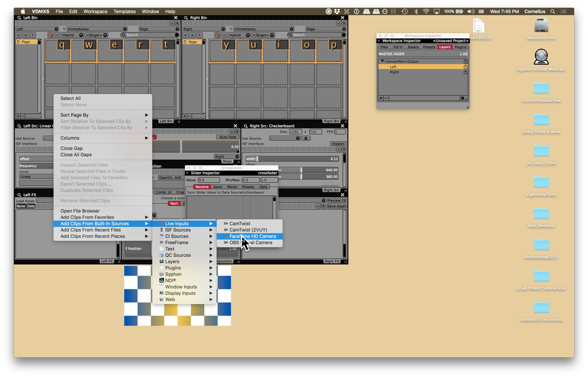588x377 pixels.
Task: Click the share icon on the Left layer row
Action: pyautogui.click(x=465, y=66)
